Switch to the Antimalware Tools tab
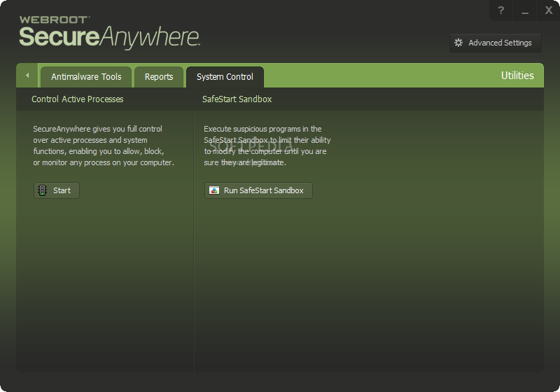This screenshot has height=392, width=560. pyautogui.click(x=86, y=77)
